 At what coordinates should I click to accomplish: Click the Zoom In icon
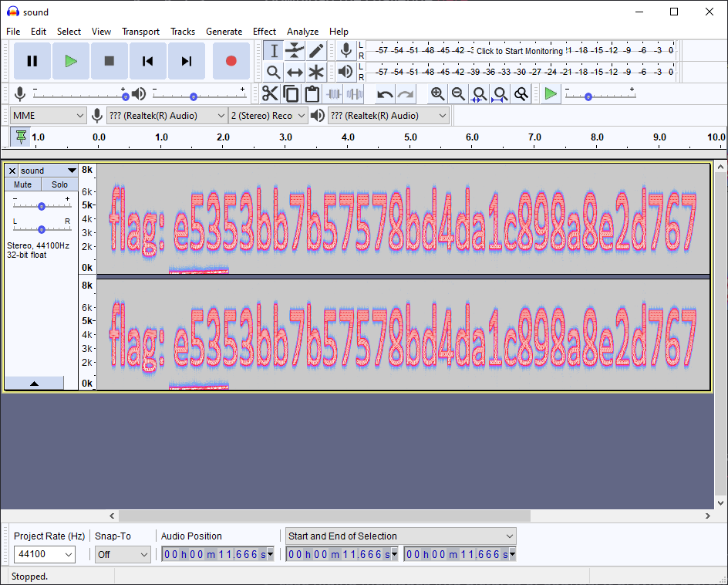tap(438, 93)
